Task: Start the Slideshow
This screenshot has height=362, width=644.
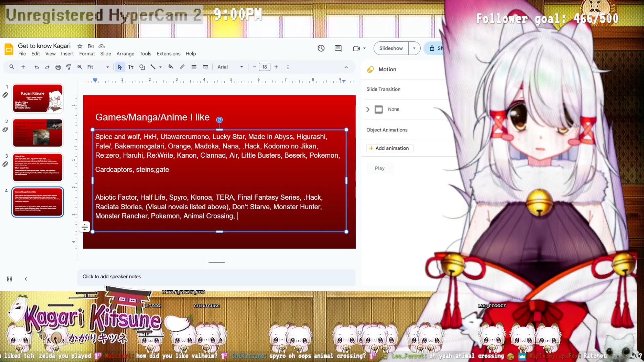Action: click(391, 48)
